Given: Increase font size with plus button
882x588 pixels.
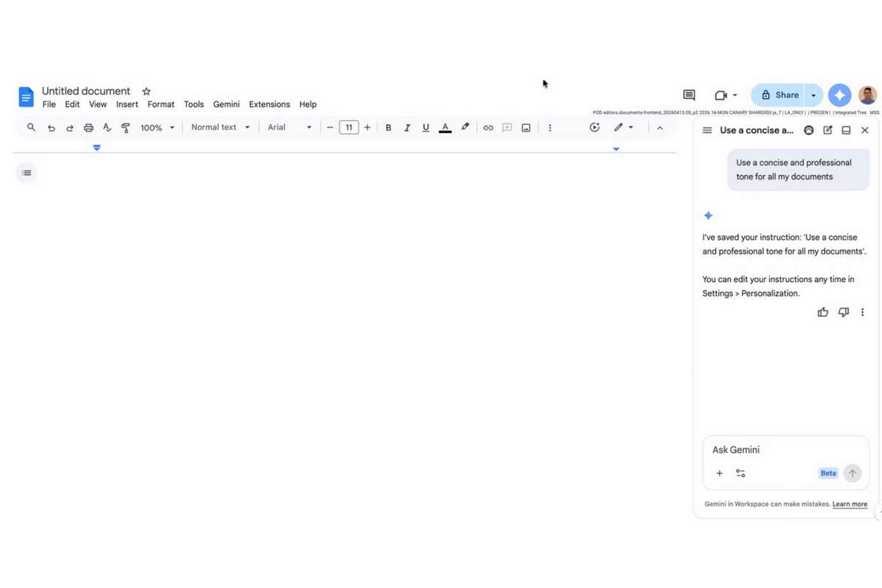Looking at the screenshot, I should click(x=367, y=127).
